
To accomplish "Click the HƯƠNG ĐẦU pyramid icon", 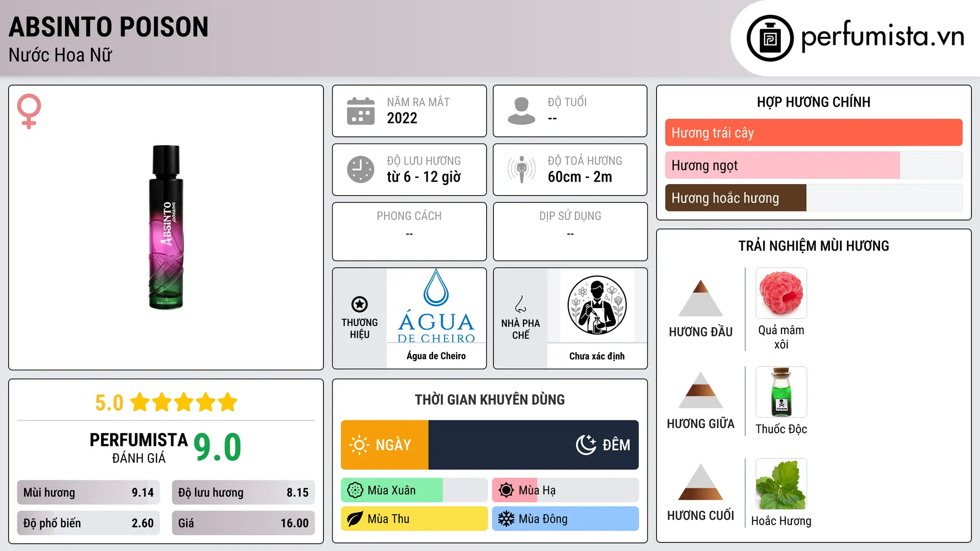I will (701, 298).
